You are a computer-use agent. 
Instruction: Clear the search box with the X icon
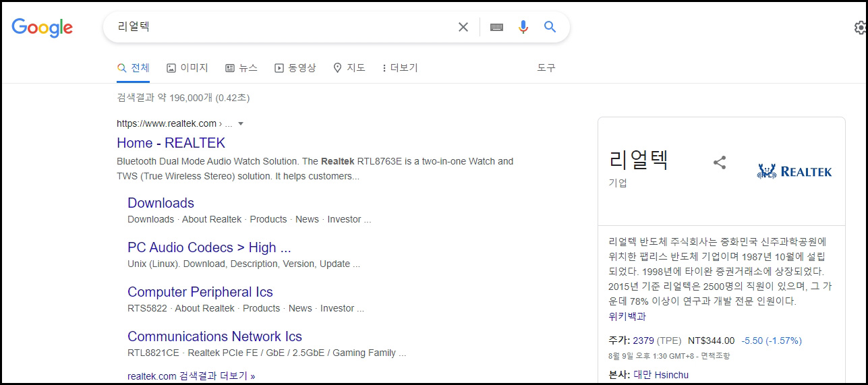click(463, 27)
